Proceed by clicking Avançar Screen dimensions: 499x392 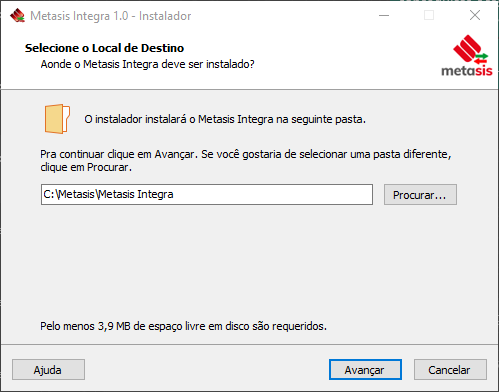pyautogui.click(x=365, y=370)
